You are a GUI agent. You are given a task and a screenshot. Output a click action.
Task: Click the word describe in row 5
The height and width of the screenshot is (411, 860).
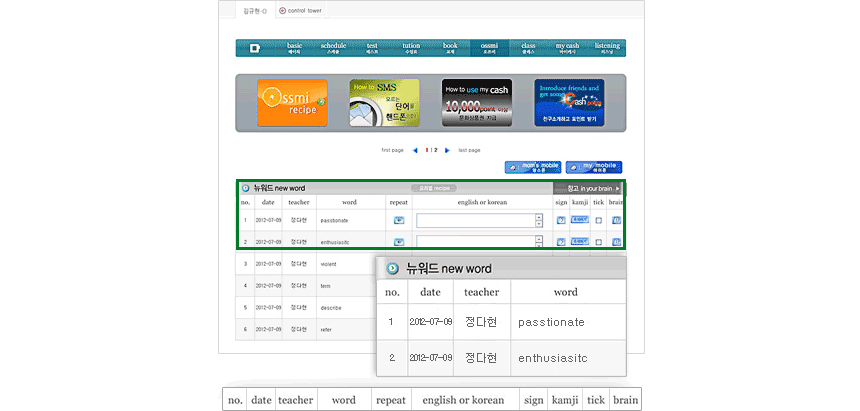pyautogui.click(x=331, y=308)
